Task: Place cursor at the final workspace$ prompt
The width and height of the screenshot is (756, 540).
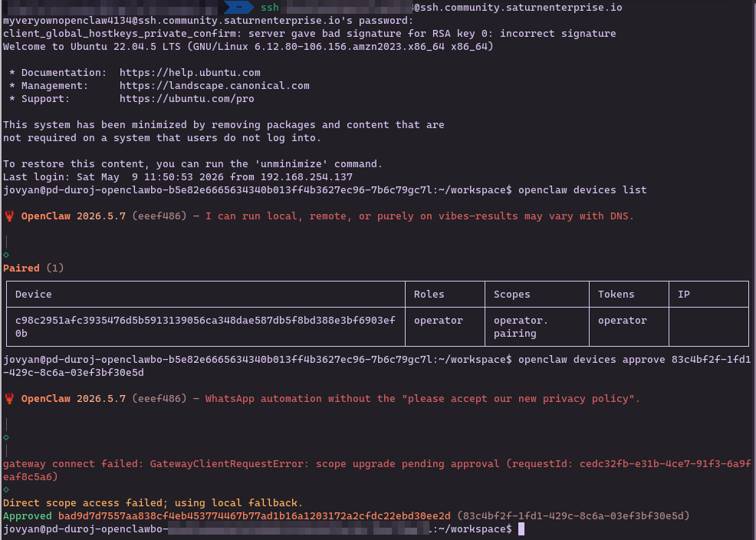Action: [521, 529]
